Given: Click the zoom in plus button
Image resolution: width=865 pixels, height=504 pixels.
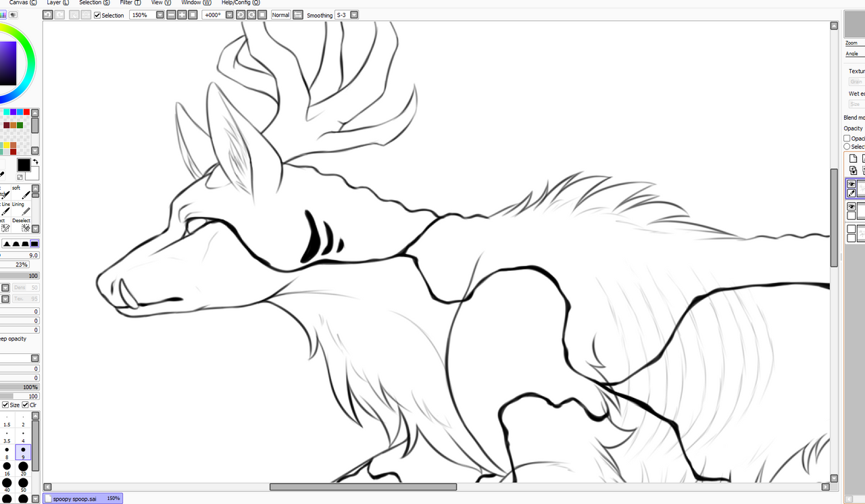Looking at the screenshot, I should point(182,15).
